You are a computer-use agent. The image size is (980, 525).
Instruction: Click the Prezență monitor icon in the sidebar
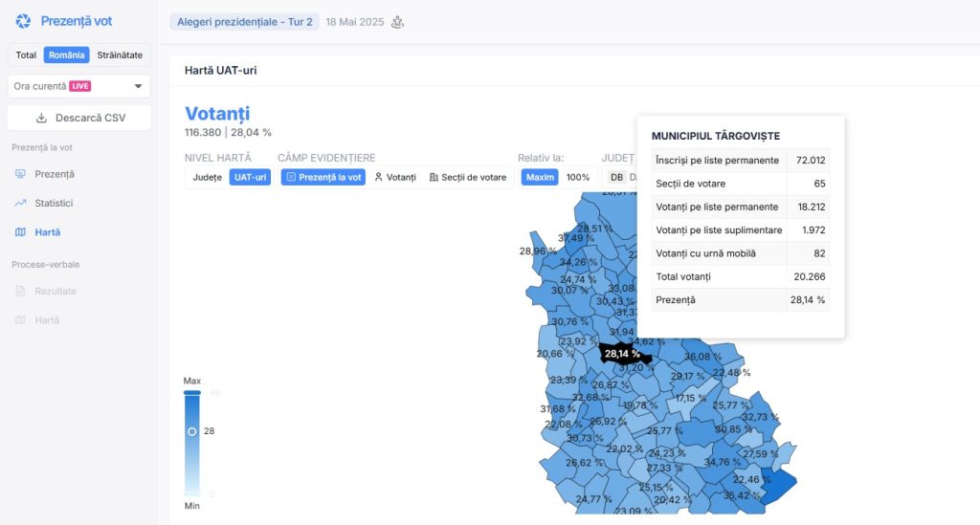pos(21,174)
